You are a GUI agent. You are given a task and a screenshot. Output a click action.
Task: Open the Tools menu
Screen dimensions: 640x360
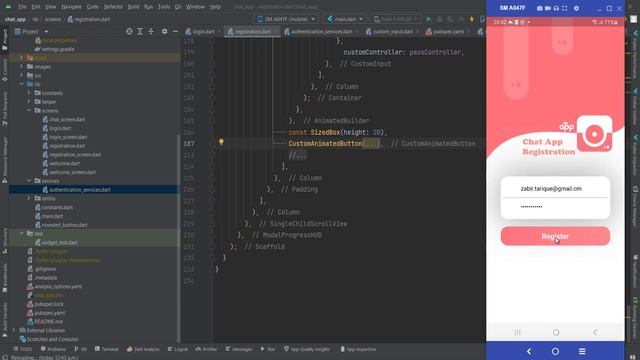tap(164, 7)
